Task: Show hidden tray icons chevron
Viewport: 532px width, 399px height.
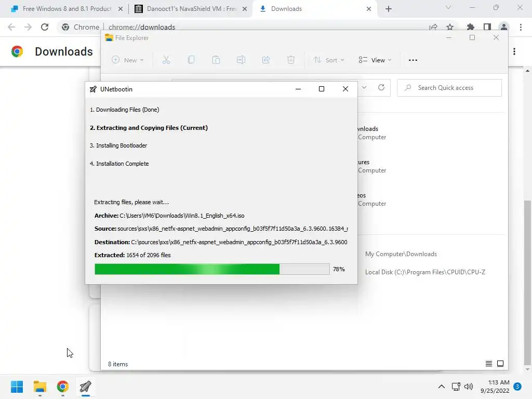Action: click(442, 387)
